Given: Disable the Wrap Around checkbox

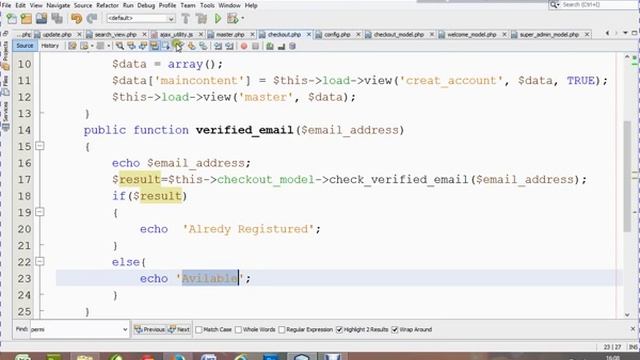Looking at the screenshot, I should 395,329.
